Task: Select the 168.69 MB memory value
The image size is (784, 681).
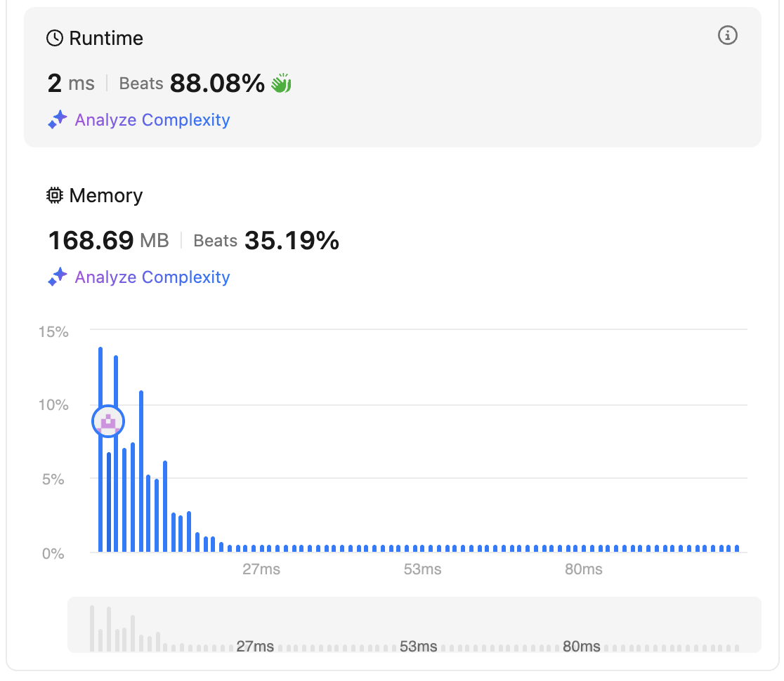Action: point(108,242)
